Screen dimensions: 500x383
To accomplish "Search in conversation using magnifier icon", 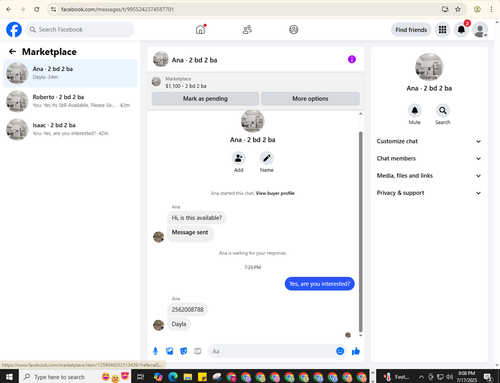I will click(x=443, y=110).
